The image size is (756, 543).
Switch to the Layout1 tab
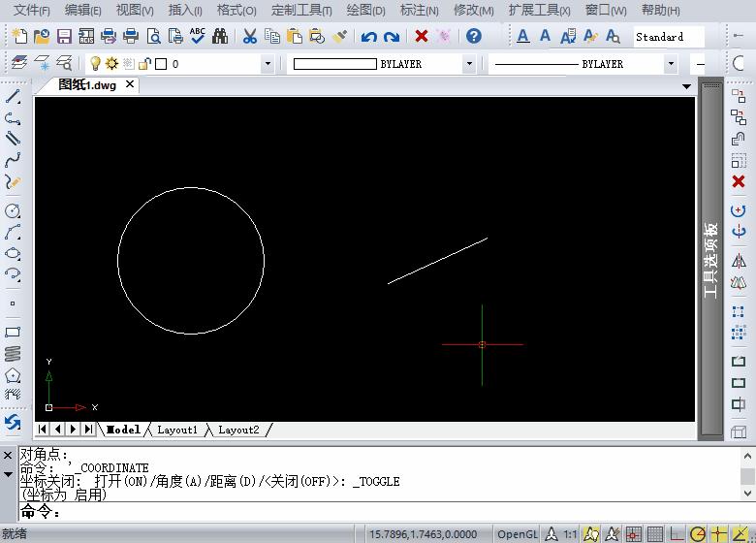tap(177, 430)
